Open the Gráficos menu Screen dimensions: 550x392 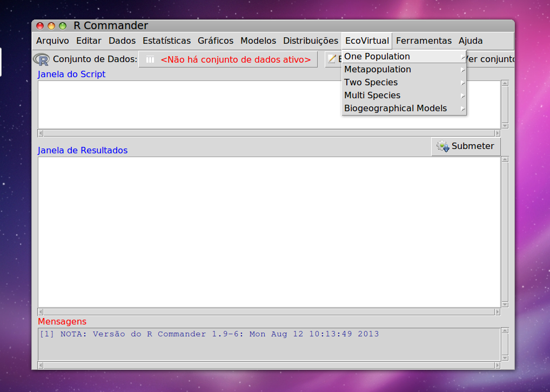tap(216, 41)
